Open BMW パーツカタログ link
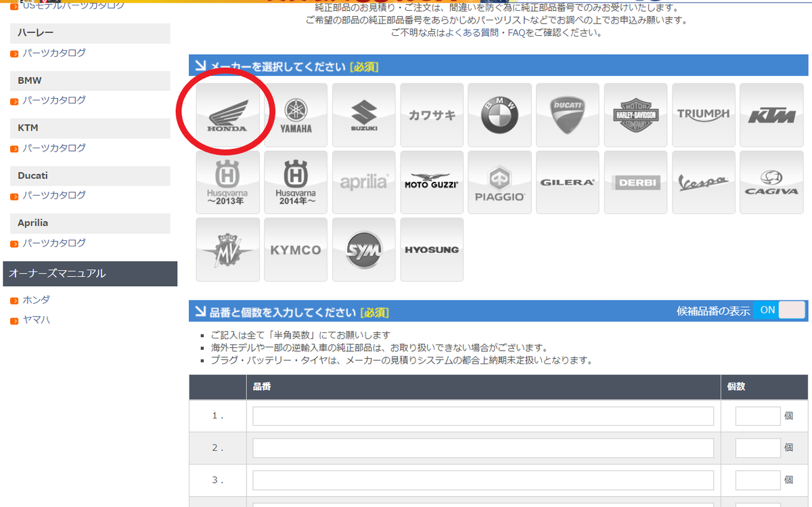Image resolution: width=812 pixels, height=507 pixels. click(54, 100)
